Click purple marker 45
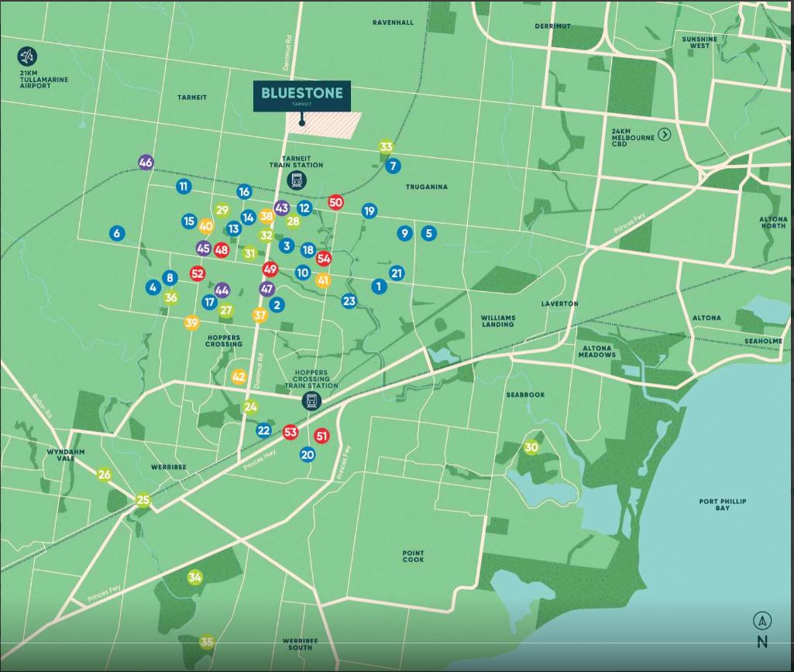This screenshot has height=672, width=794. tap(204, 249)
